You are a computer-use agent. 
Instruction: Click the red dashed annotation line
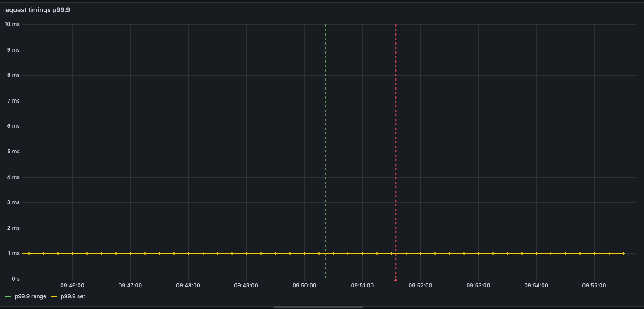pyautogui.click(x=396, y=135)
